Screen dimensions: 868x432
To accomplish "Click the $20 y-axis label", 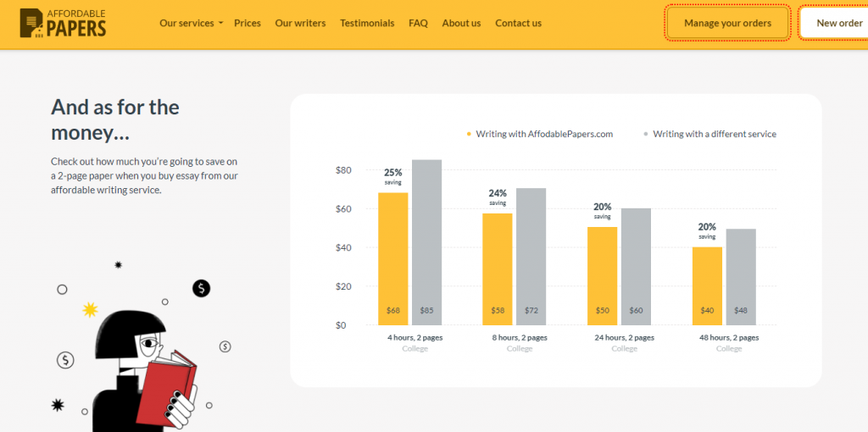I will click(x=344, y=286).
